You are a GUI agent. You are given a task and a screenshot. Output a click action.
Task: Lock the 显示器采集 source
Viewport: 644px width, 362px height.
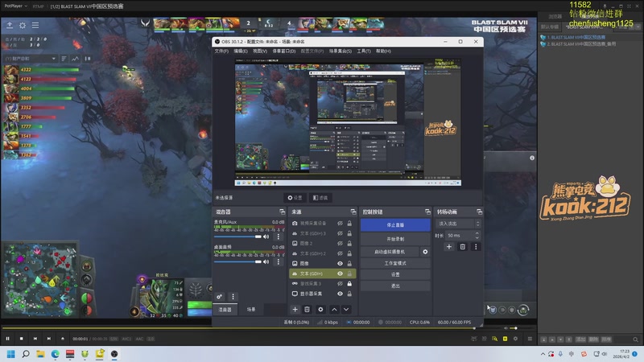pos(349,294)
